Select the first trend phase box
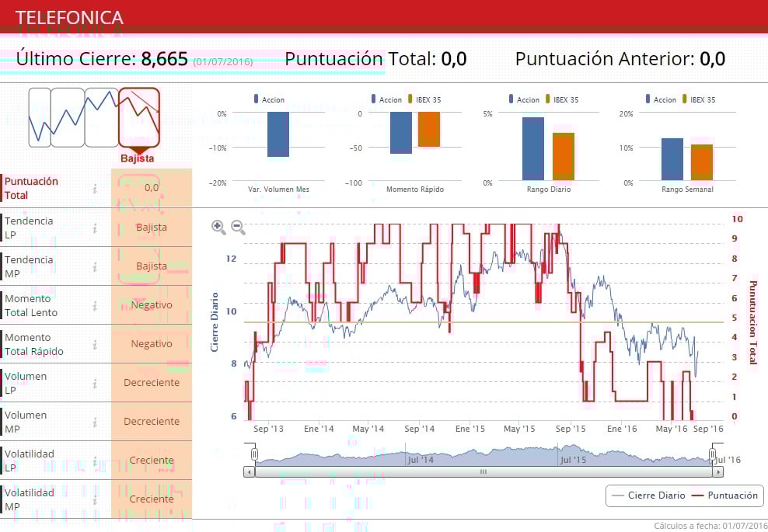768x532 pixels. pos(40,117)
